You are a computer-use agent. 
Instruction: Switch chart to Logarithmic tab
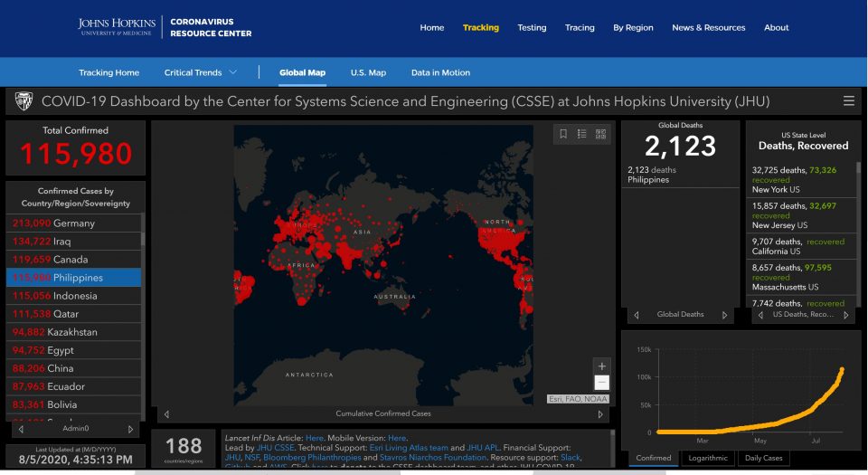pos(707,458)
